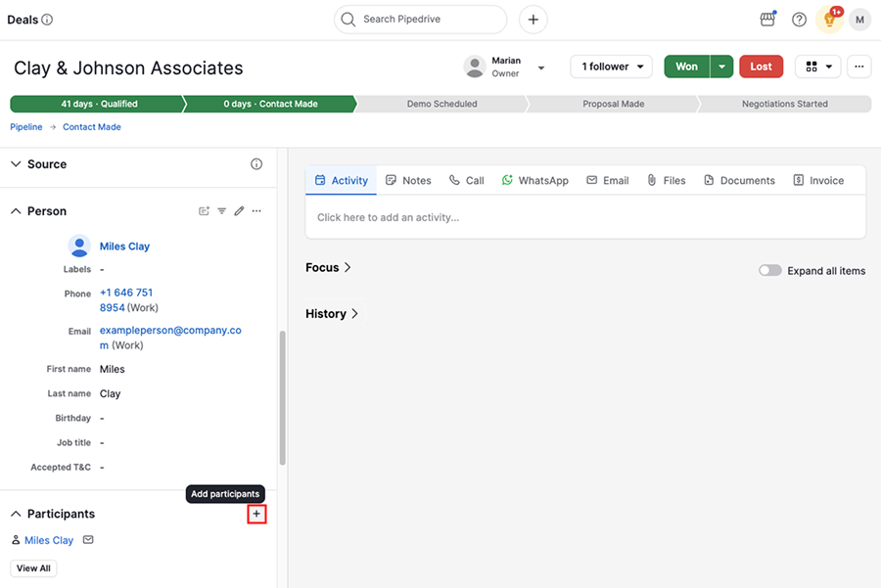Screen dimensions: 881x588
Task: Click the Person filter fields icon
Action: [x=222, y=211]
